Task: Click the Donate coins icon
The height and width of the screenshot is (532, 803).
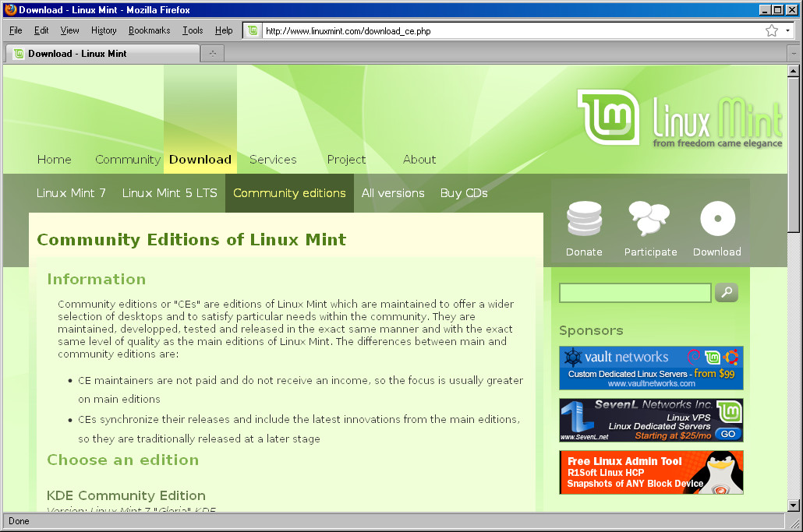Action: [584, 218]
